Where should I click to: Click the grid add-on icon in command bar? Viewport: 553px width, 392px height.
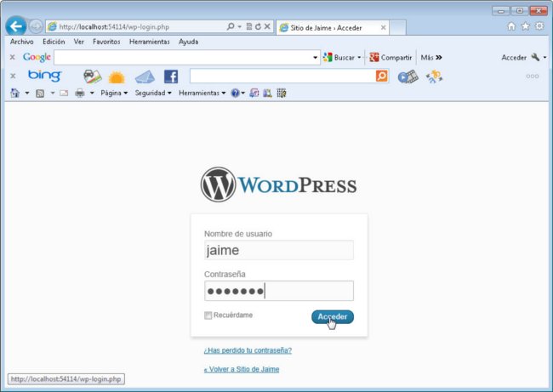tap(282, 93)
